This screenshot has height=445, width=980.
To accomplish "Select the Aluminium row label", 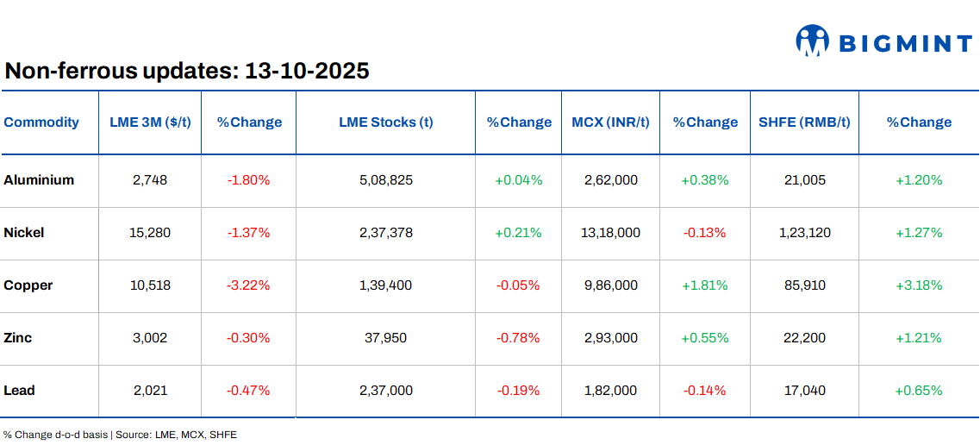I will (39, 180).
